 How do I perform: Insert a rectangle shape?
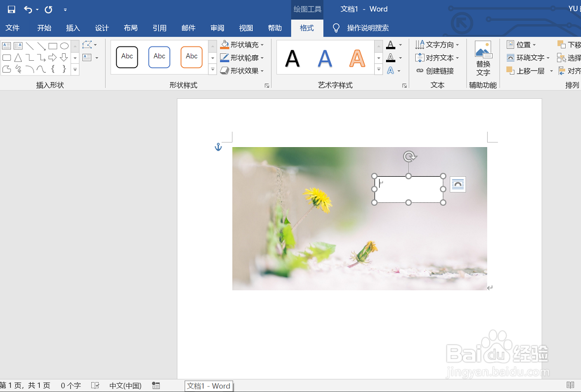pos(52,45)
